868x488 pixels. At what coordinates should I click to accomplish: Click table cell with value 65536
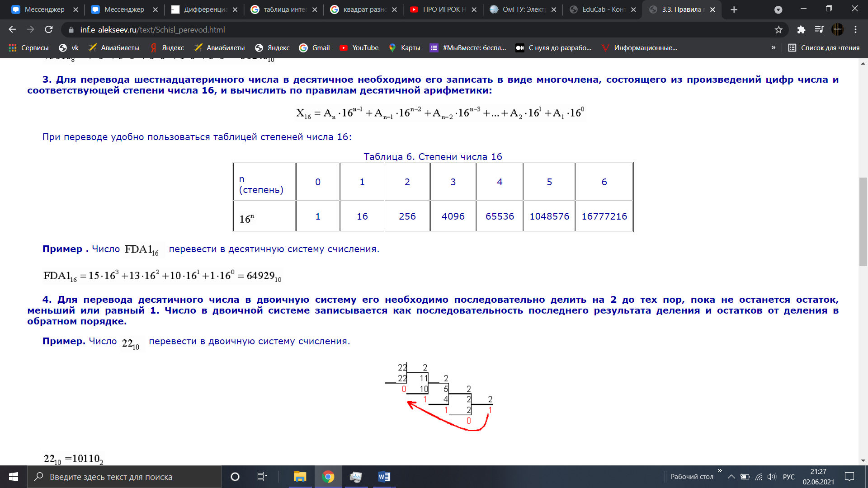pyautogui.click(x=500, y=216)
